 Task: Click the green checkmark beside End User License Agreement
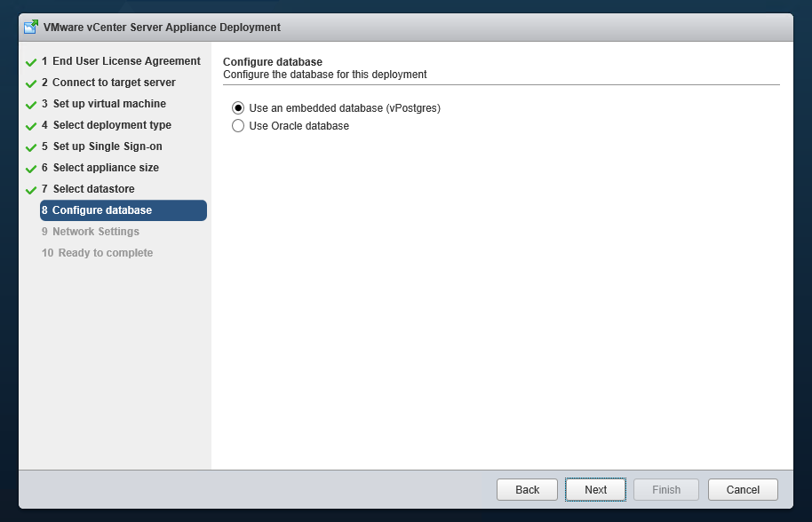(x=31, y=62)
